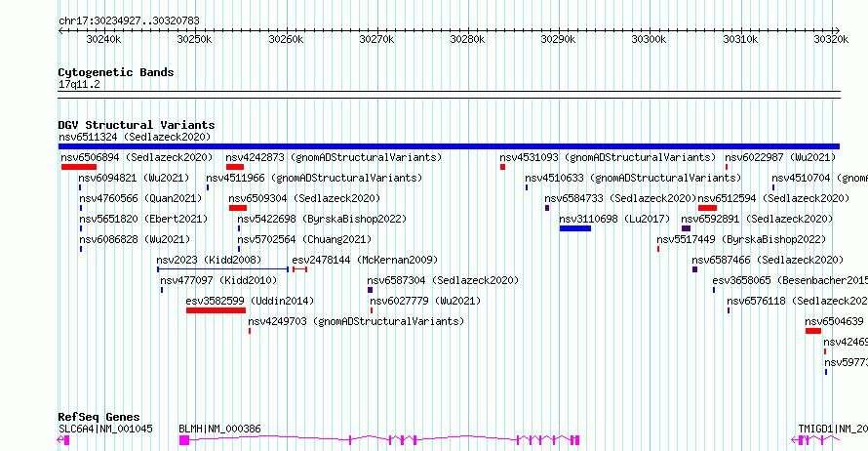Screen dimensions: 868x451
Task: Select the DGV Structural Variants track title
Action: (137, 125)
